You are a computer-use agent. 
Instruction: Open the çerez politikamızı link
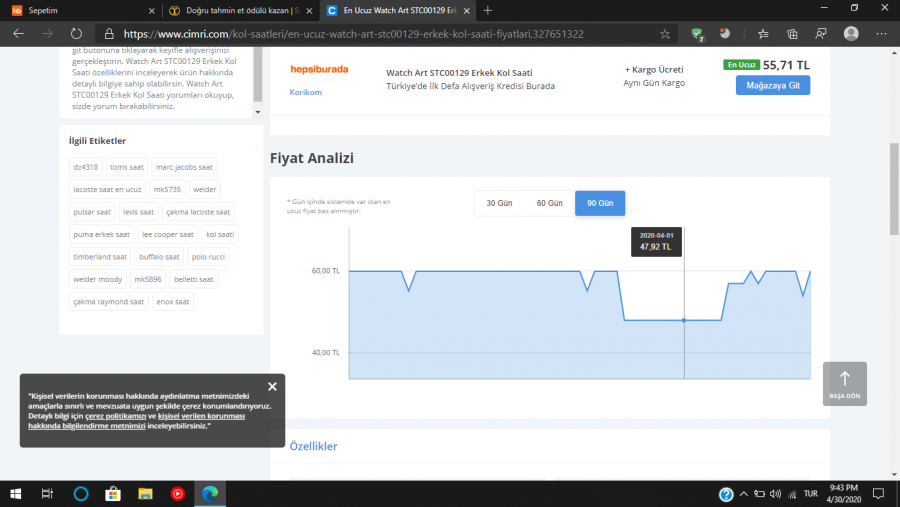point(115,416)
